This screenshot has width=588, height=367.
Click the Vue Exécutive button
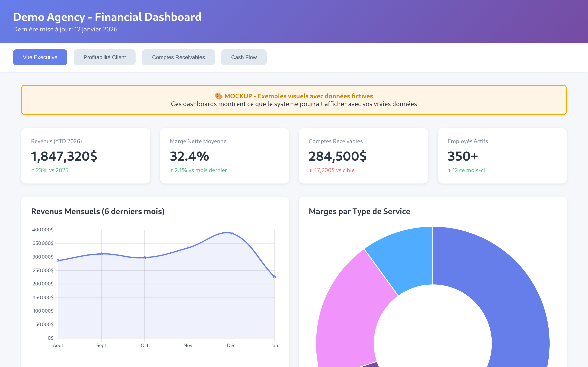40,57
